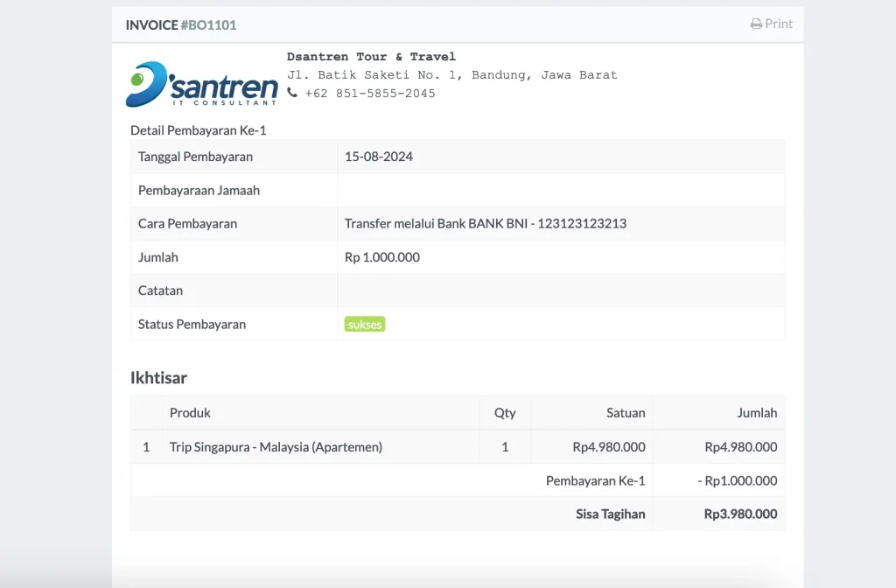Screen dimensions: 896x588
Task: Click the Dsantren Tour & Travel name
Action: tap(371, 57)
